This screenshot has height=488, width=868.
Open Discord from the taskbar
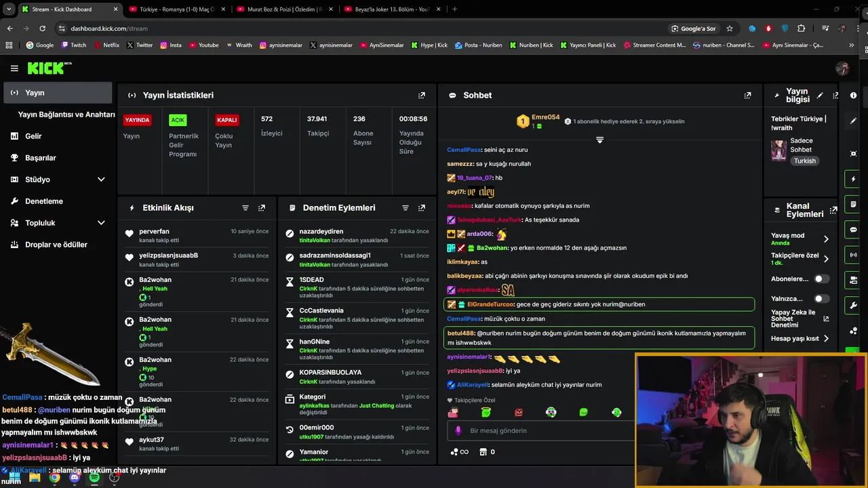(x=75, y=477)
